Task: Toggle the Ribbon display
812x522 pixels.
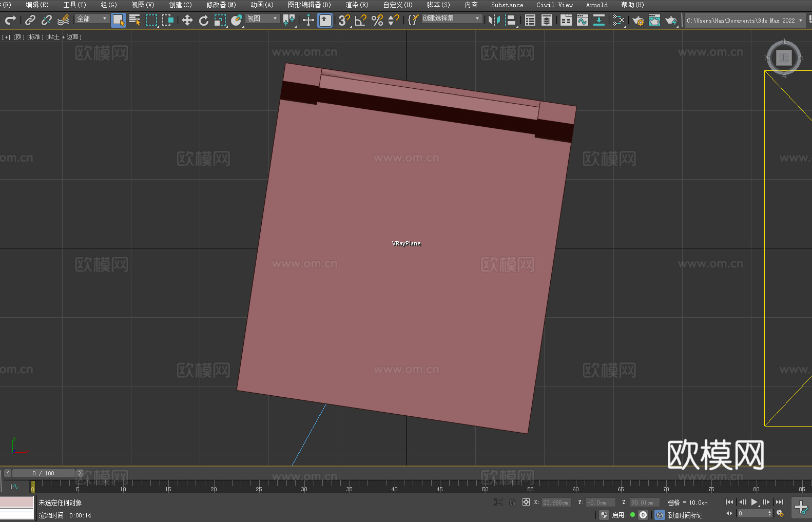Action: [x=566, y=20]
